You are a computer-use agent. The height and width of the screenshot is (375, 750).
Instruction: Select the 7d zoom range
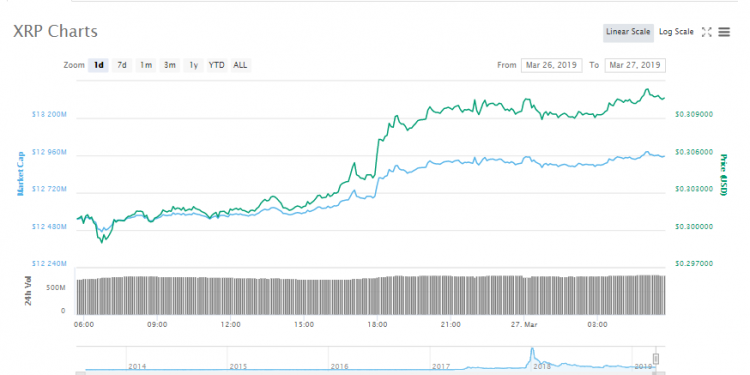tap(122, 65)
